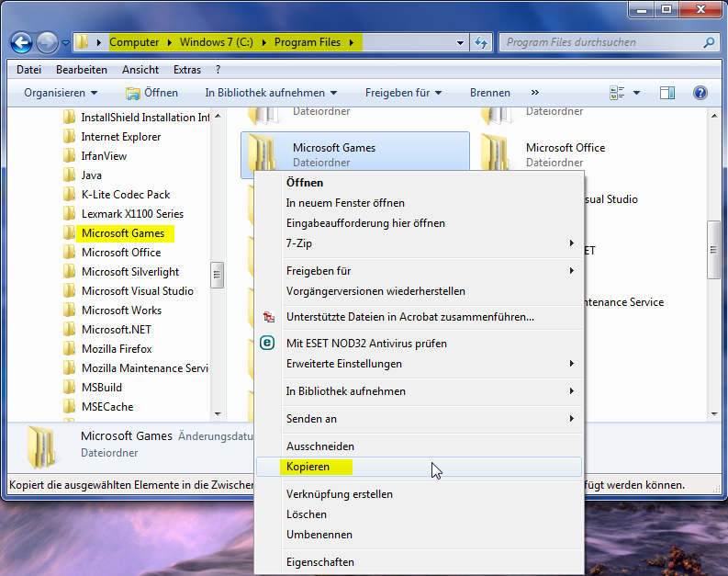Select Internet Explorer folder in tree
This screenshot has height=576, width=728.
coord(120,137)
